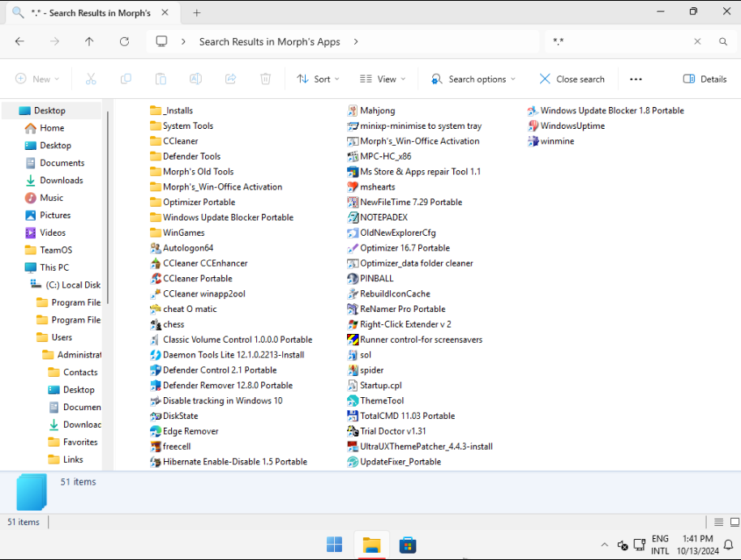741x560 pixels.
Task: Open the Search options dropdown
Action: tap(473, 79)
